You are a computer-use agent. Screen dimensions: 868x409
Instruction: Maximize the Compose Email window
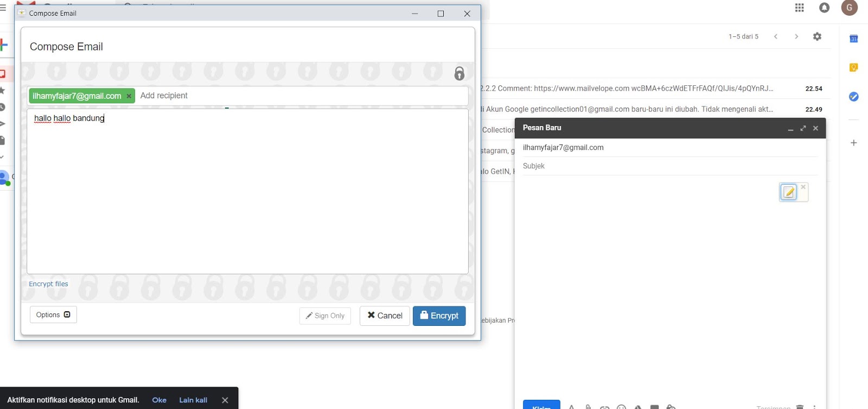tap(441, 14)
